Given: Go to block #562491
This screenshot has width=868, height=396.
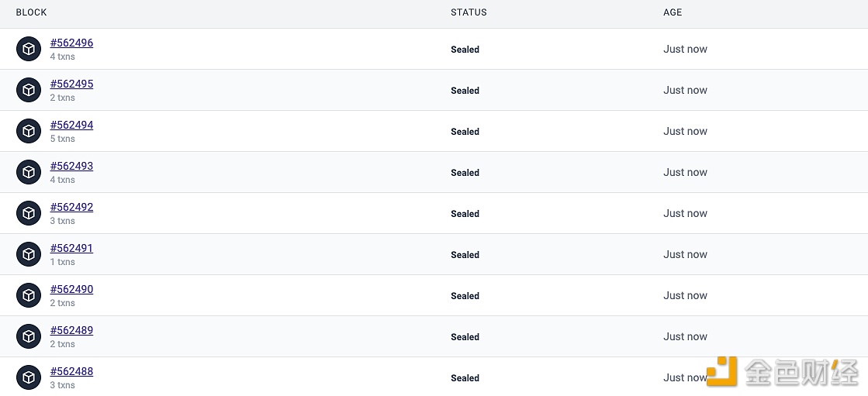Looking at the screenshot, I should [71, 249].
